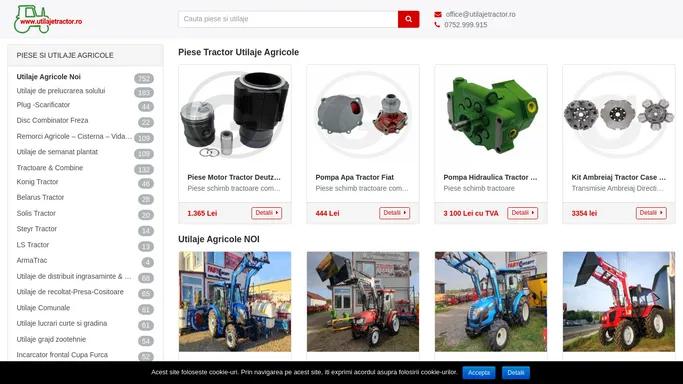Click the red magnifier search button
The image size is (683, 384).
pos(408,19)
